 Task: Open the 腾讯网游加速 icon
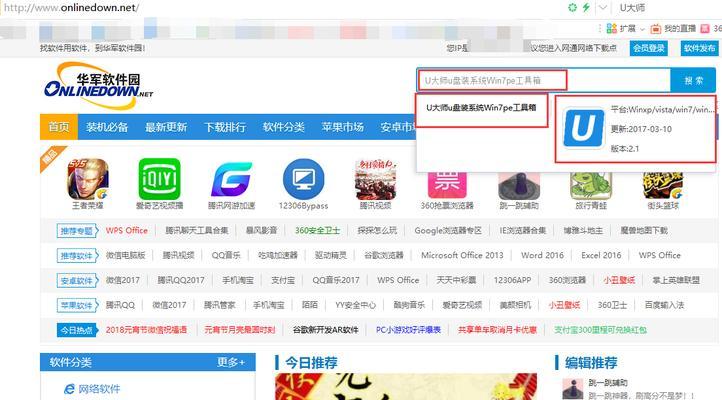(x=232, y=179)
